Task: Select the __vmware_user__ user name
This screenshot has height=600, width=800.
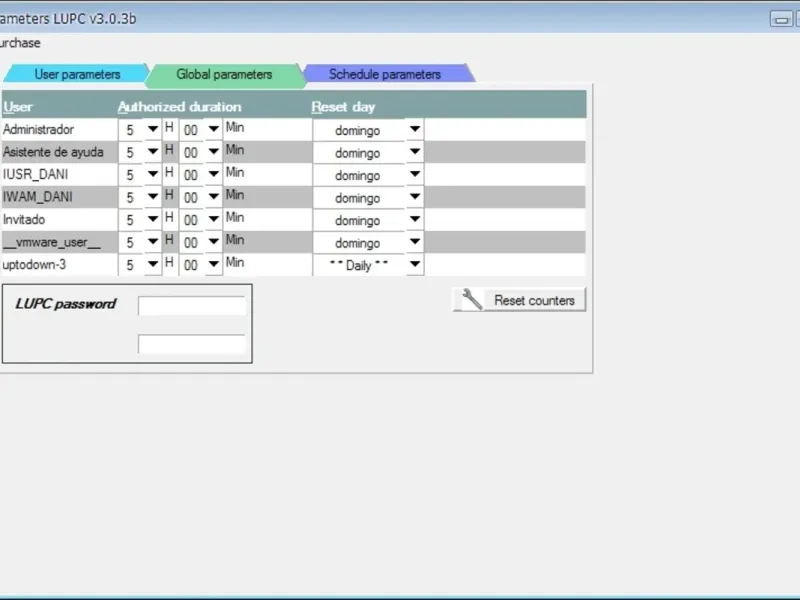Action: coord(52,242)
